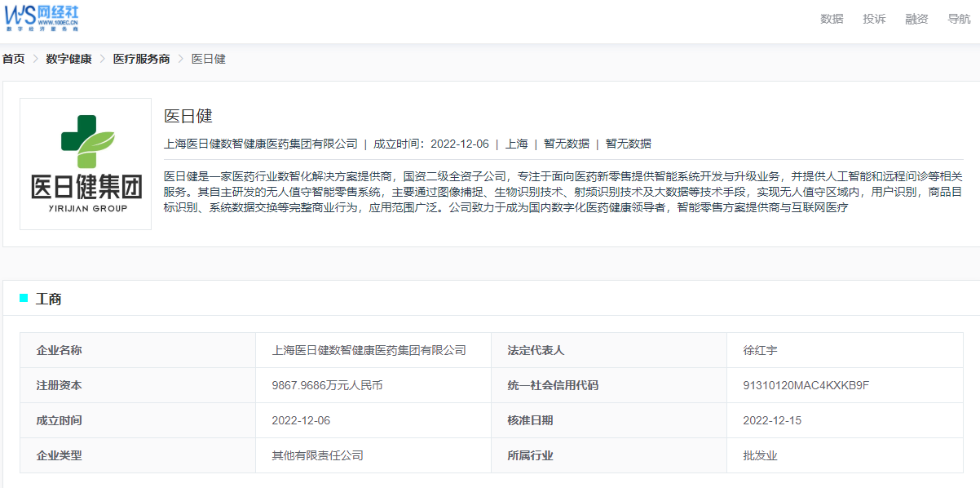Open the 数据 navigation menu
The width and height of the screenshot is (980, 488).
[x=832, y=19]
